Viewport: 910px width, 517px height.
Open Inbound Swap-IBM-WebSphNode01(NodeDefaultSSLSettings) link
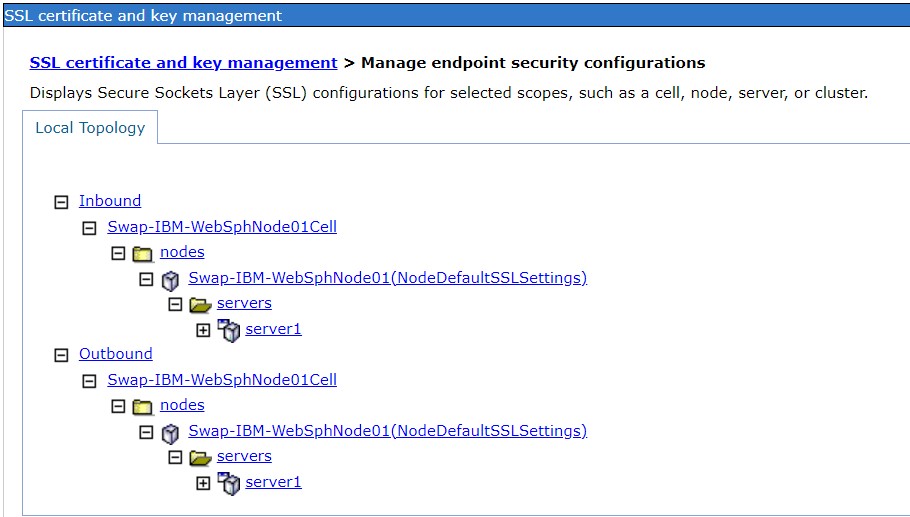(388, 278)
